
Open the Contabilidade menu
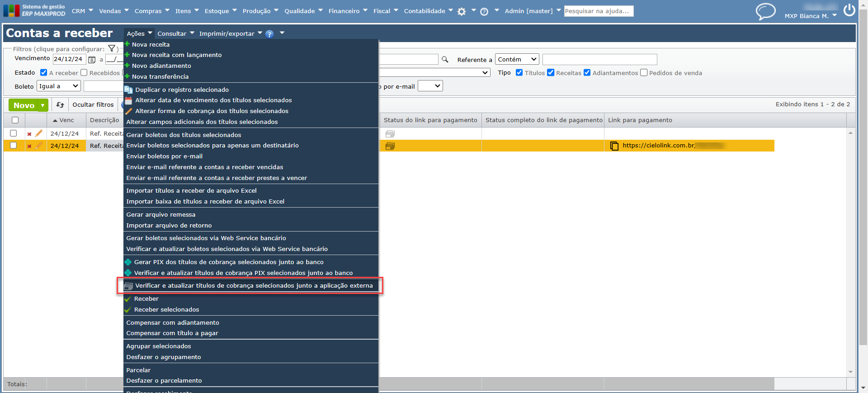[428, 11]
